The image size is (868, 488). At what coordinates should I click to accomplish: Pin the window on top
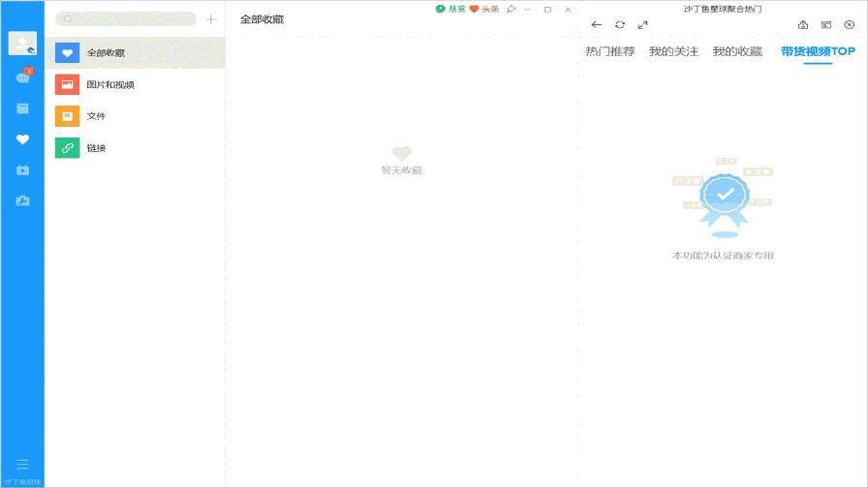511,9
